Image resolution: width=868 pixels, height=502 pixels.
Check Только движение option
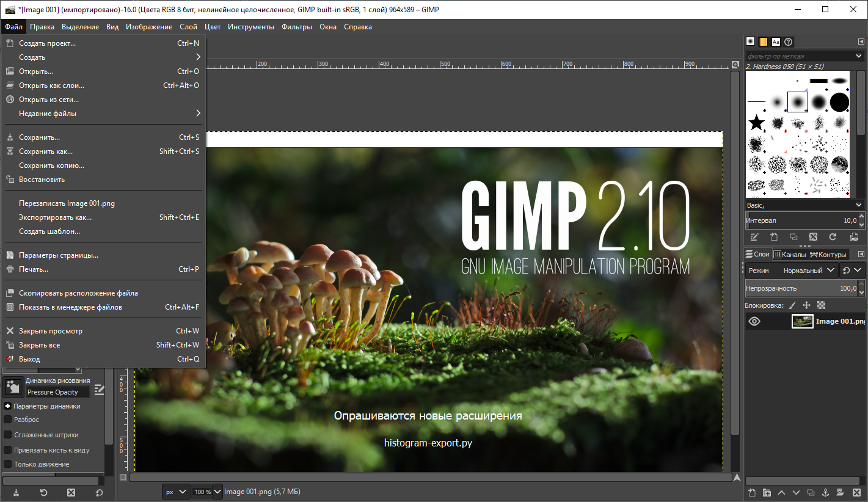[x=8, y=464]
